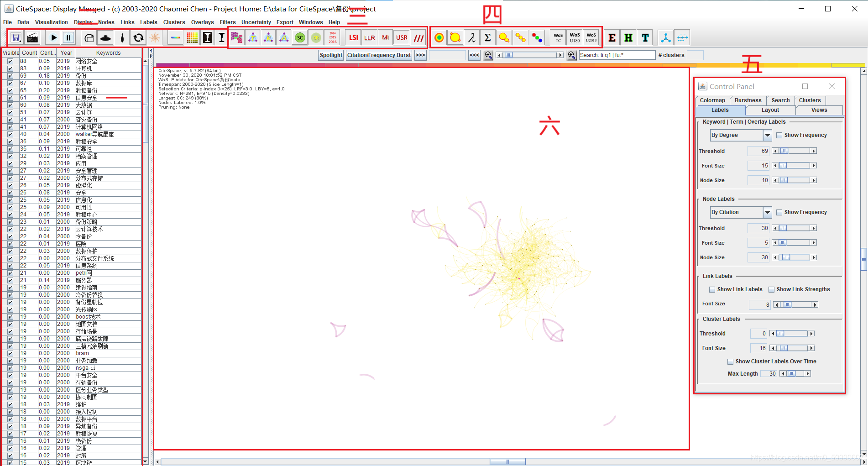Open the By Degree dropdown
The height and width of the screenshot is (466, 868).
[x=741, y=135]
